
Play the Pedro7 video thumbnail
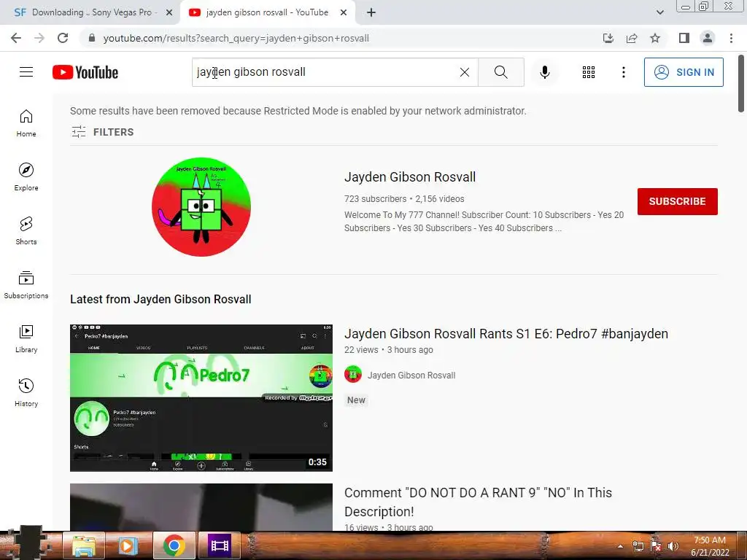pos(201,397)
